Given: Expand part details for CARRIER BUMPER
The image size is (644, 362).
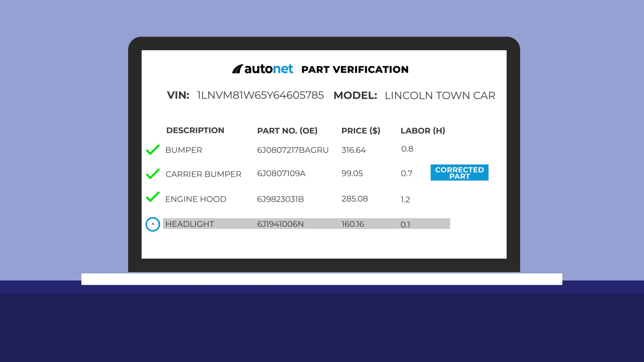Looking at the screenshot, I should tap(203, 174).
